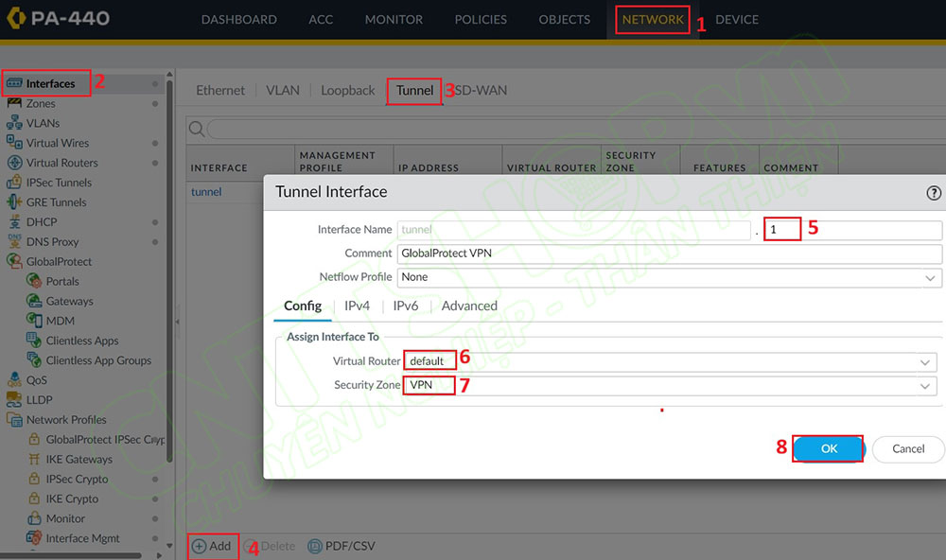
Task: Open the OBJECTS top menu
Action: point(565,19)
